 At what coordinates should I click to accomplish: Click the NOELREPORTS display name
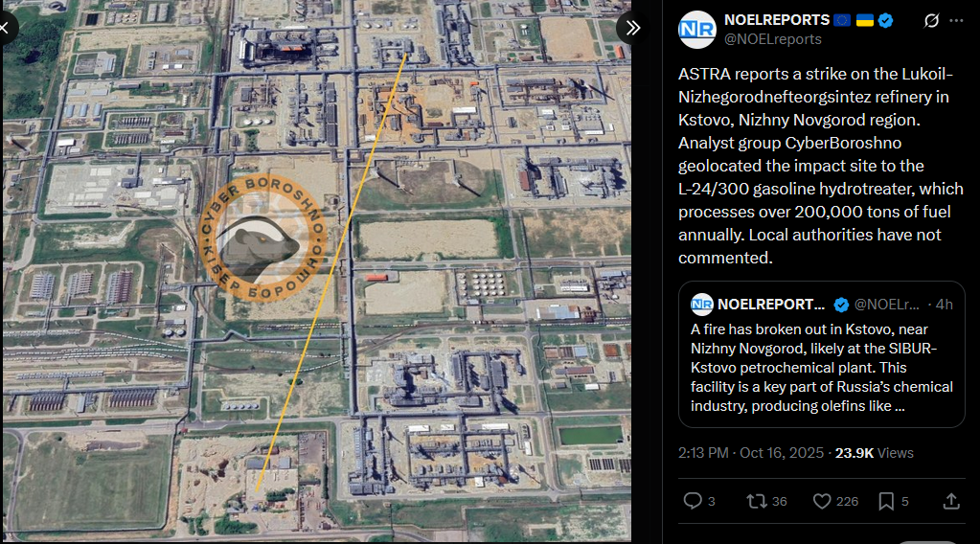click(x=777, y=20)
